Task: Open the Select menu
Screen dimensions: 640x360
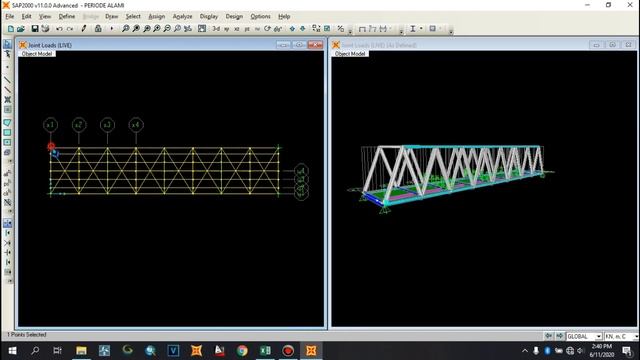Action: coord(133,16)
